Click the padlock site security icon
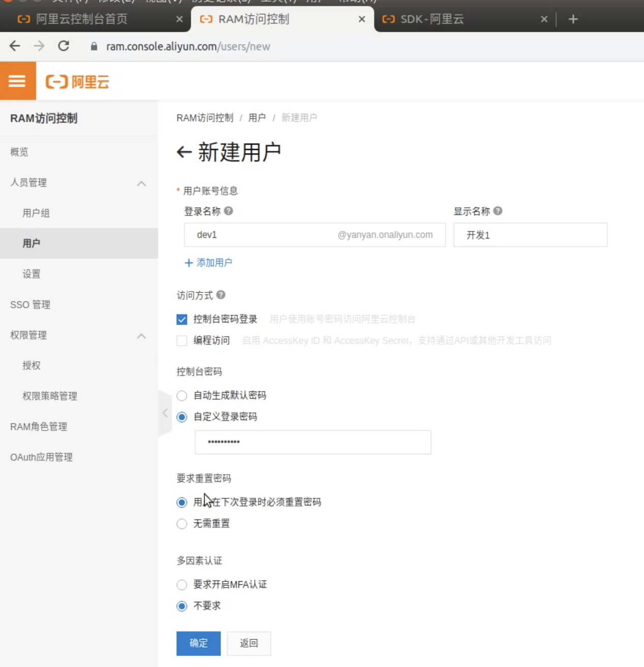The height and width of the screenshot is (667, 644). pos(94,47)
